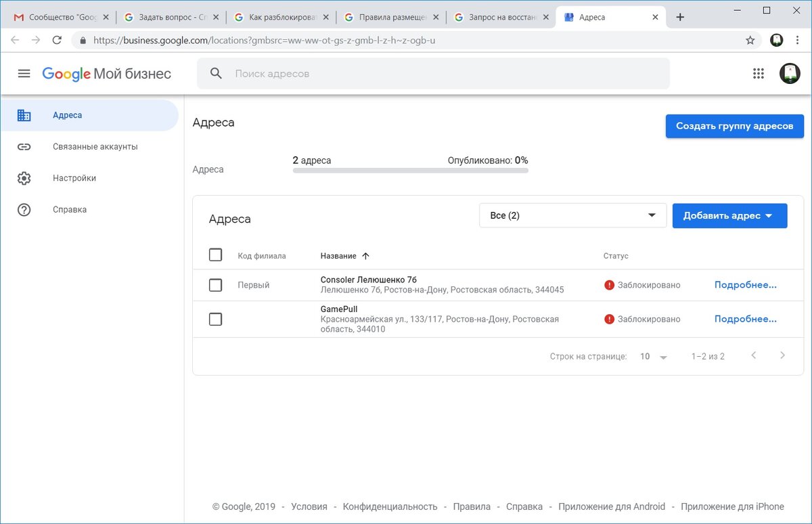Image resolution: width=812 pixels, height=524 pixels.
Task: Switch to the Как разблокировать tab
Action: point(281,17)
